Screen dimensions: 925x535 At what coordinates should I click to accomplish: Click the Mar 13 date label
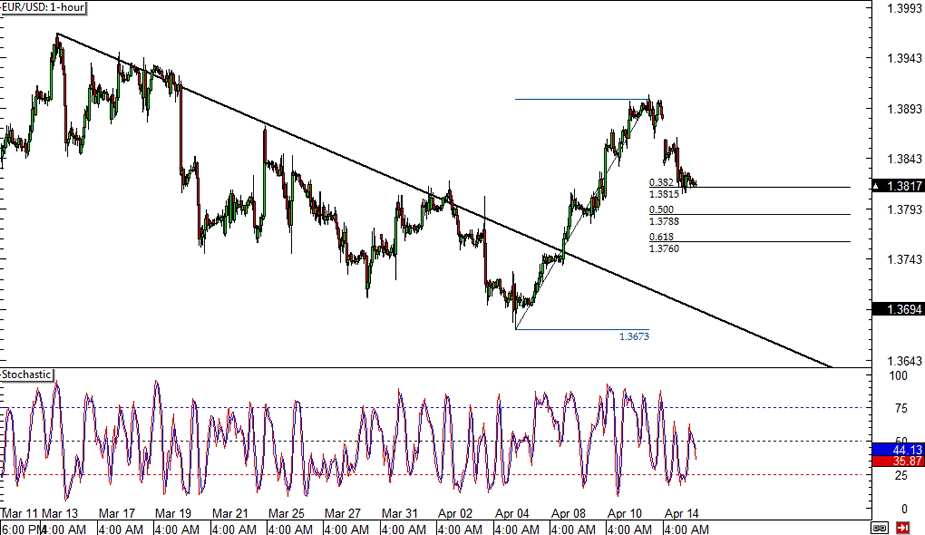tap(60, 514)
